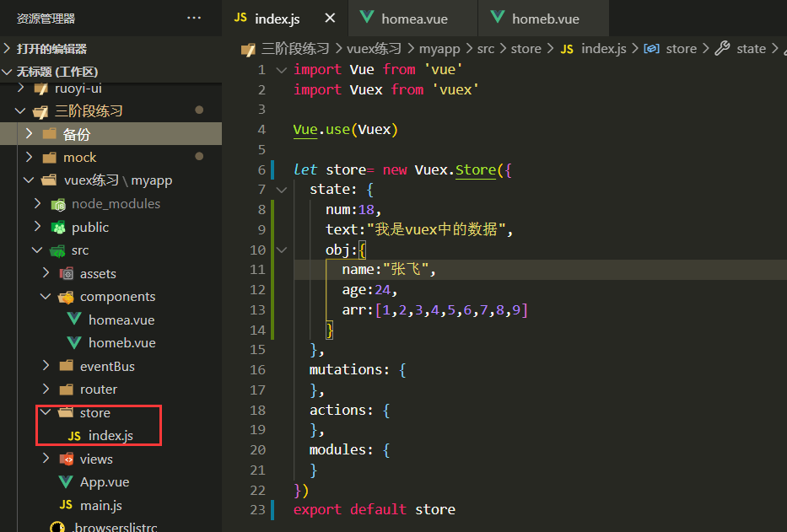This screenshot has width=787, height=532.
Task: Switch to the homeb.vue tab
Action: [543, 18]
